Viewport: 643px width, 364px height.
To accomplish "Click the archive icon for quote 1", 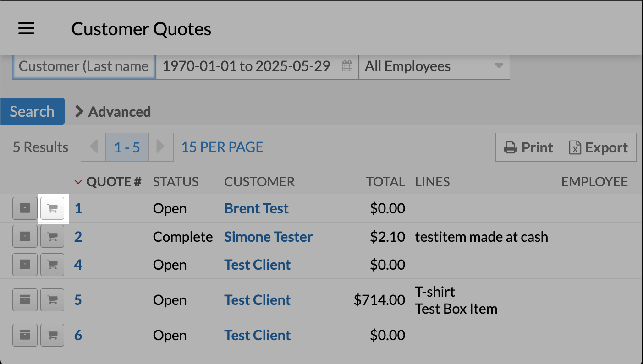I will coord(25,209).
